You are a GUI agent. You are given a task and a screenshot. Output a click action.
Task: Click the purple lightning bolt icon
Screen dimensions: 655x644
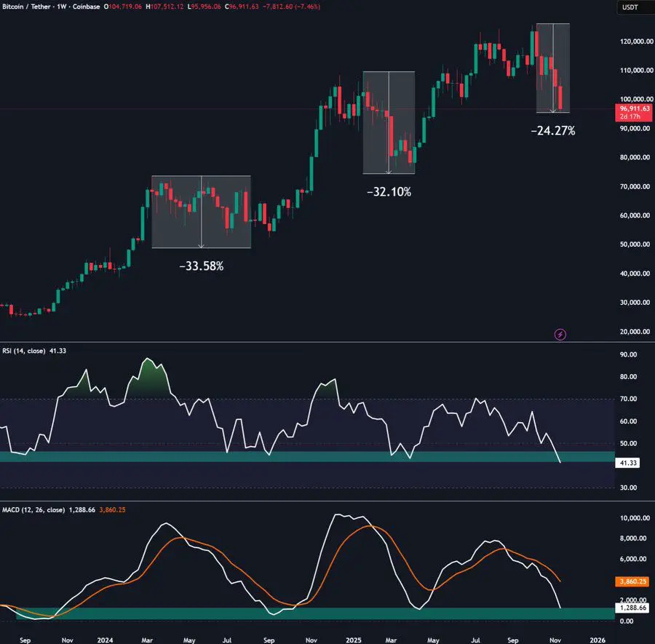coord(560,334)
